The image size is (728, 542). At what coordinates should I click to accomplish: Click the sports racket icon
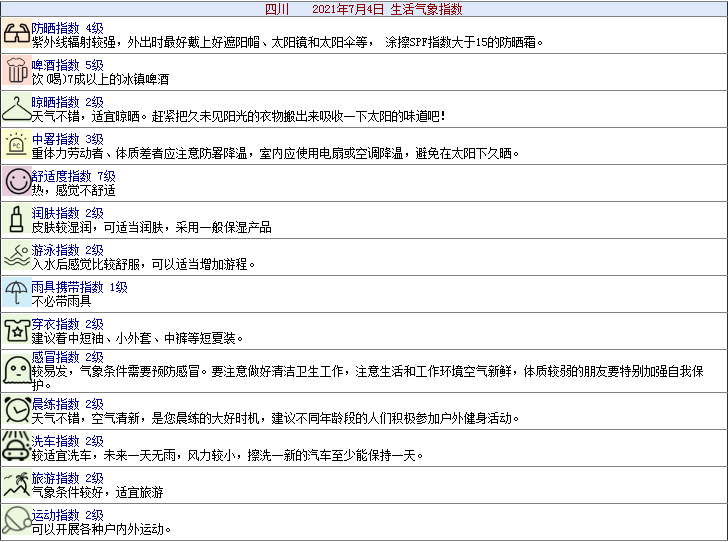[x=16, y=521]
